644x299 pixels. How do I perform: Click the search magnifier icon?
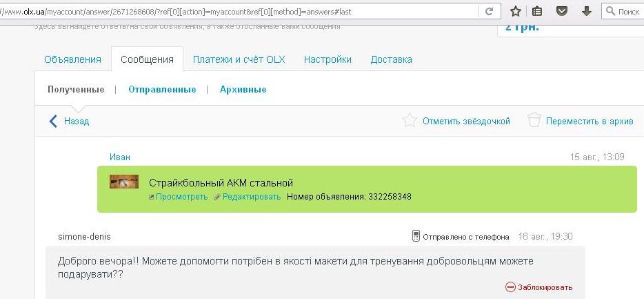tap(611, 11)
